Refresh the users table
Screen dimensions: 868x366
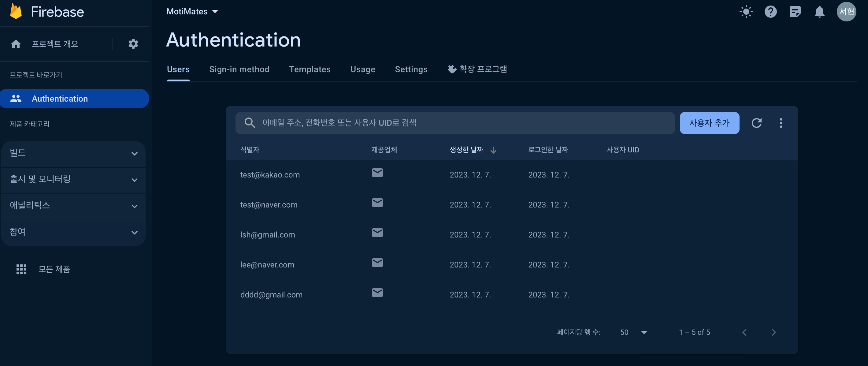pyautogui.click(x=756, y=123)
